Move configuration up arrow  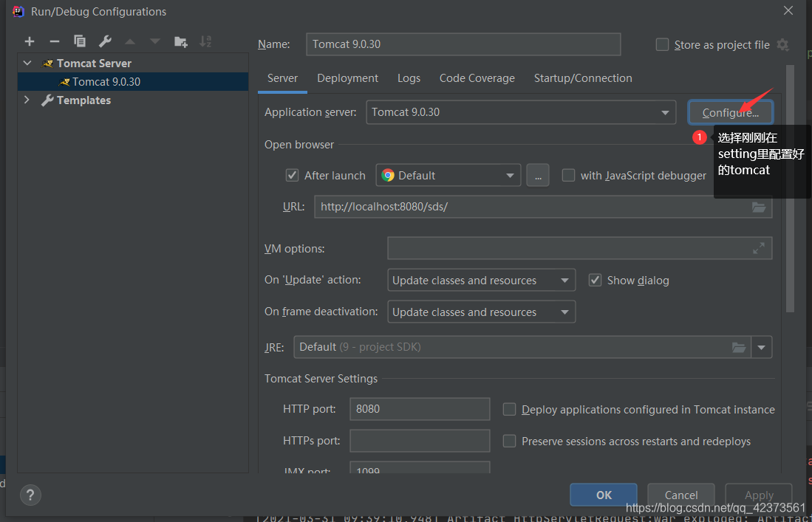pyautogui.click(x=130, y=41)
